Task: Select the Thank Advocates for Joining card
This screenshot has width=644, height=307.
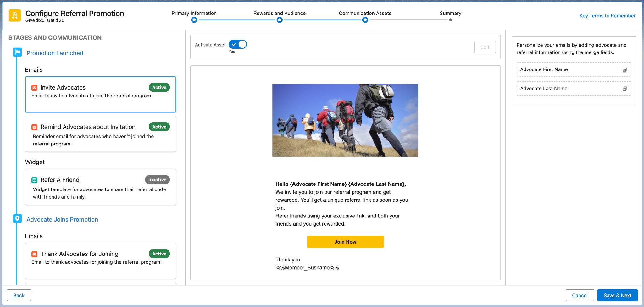Action: point(101,261)
